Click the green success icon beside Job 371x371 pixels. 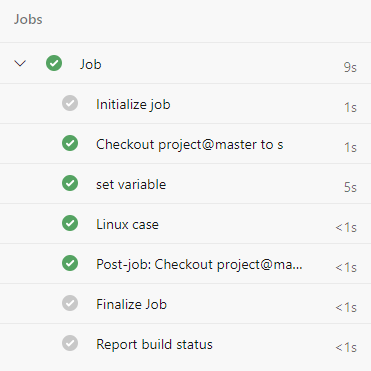click(x=54, y=63)
